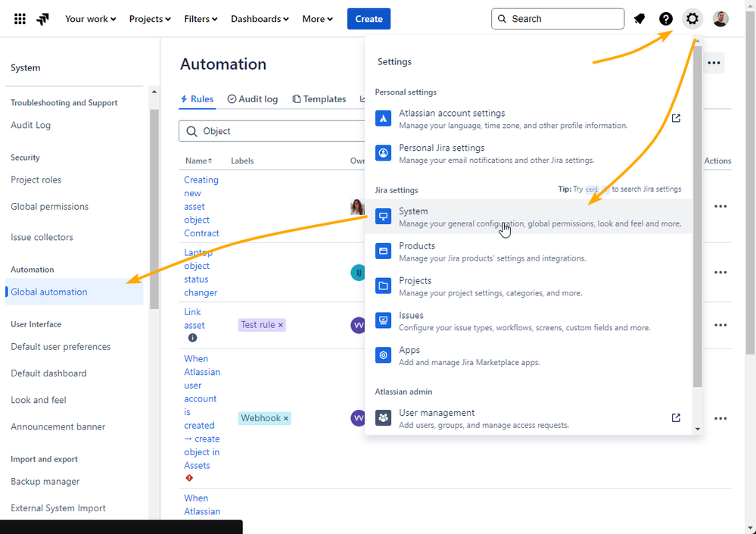Open the user profile avatar
Screen dimensions: 756x534
[720, 19]
